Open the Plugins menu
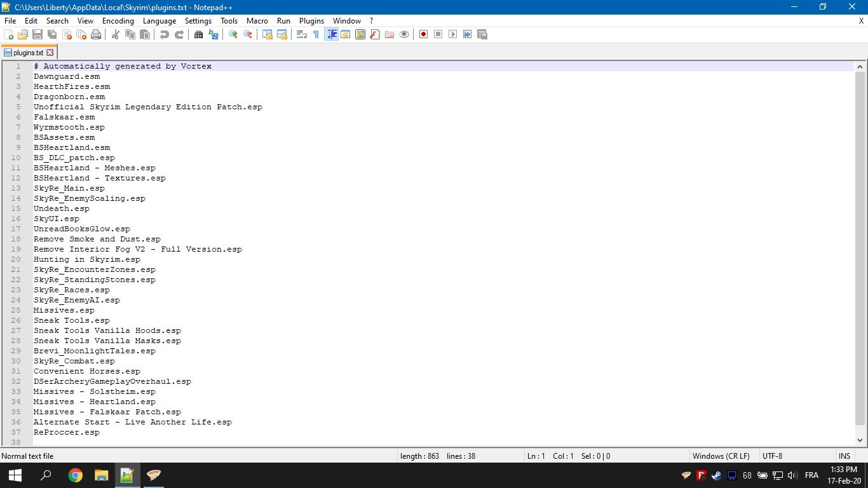 pyautogui.click(x=311, y=21)
